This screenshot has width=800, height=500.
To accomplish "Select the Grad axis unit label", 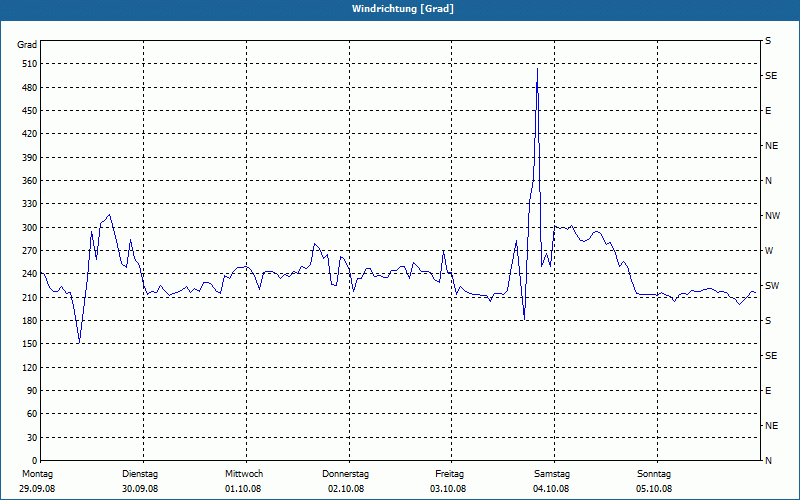I will click(x=27, y=45).
